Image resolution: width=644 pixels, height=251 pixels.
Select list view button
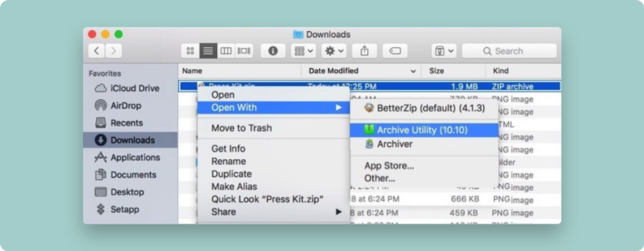pos(208,51)
